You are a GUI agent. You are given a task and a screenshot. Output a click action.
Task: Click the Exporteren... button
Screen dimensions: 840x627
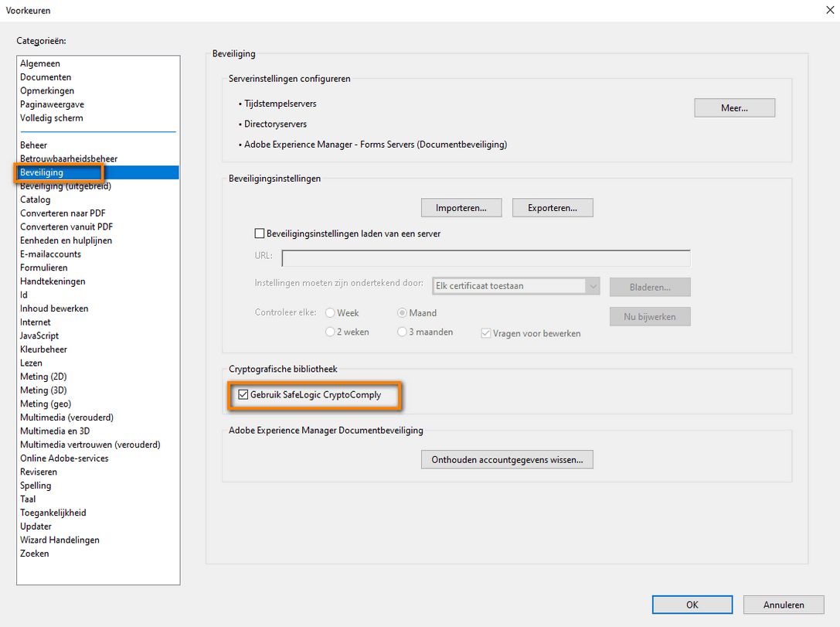pos(553,207)
